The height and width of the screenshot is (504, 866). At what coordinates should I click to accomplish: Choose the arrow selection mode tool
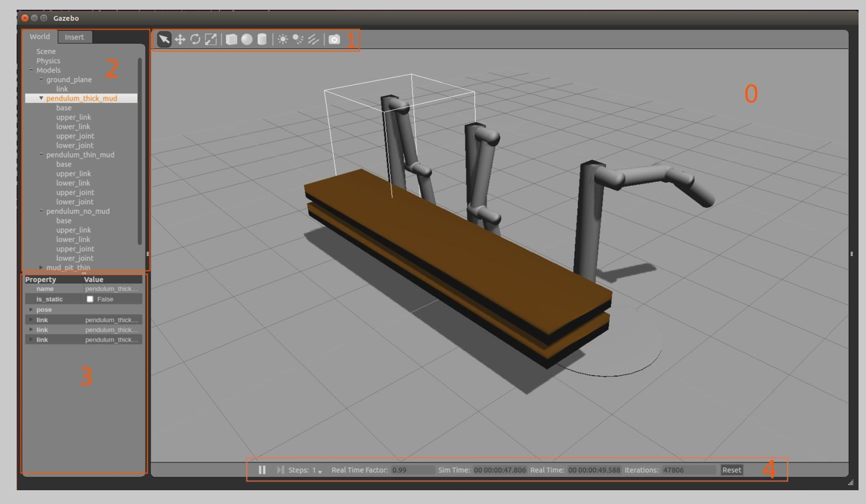(164, 39)
